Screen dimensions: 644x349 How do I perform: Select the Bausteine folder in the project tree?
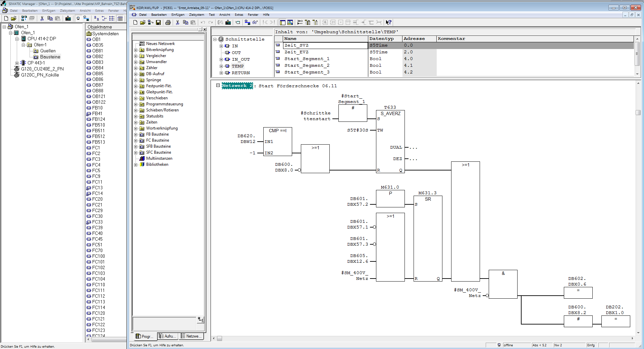[x=50, y=57]
